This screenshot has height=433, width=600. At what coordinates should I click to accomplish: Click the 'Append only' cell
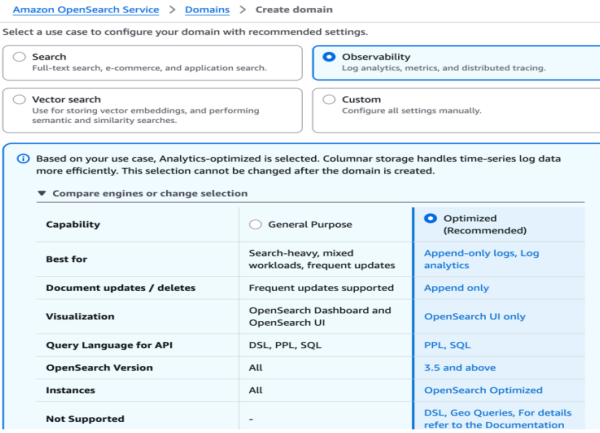(457, 288)
